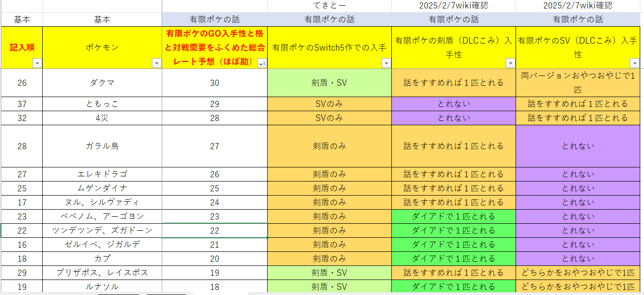Image resolution: width=644 pixels, height=295 pixels.
Task: Click the 記入順 yellow header cell
Action: [x=22, y=48]
